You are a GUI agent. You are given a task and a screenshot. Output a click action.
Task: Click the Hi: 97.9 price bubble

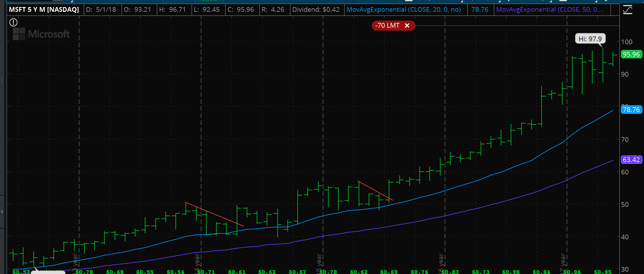click(x=590, y=39)
